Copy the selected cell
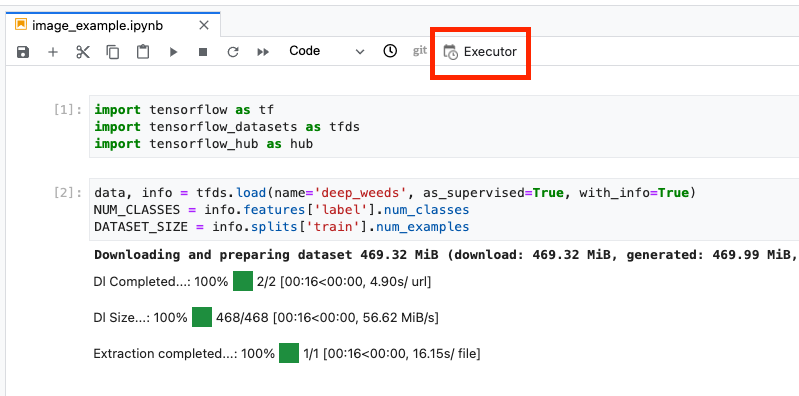Viewport: 799px width, 396px height. click(x=113, y=52)
